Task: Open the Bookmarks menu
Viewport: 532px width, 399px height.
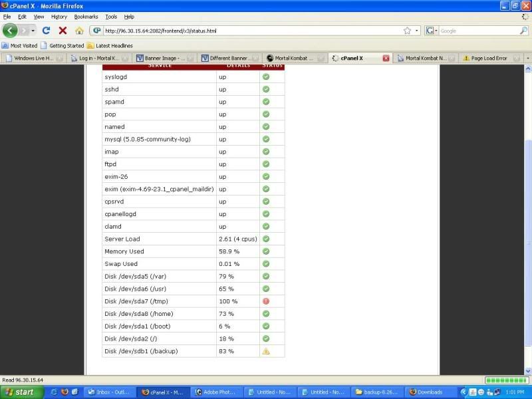Action: pyautogui.click(x=86, y=17)
